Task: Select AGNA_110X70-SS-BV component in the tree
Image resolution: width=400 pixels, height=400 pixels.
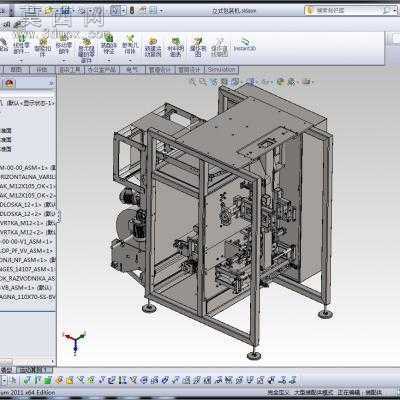Action: (28, 296)
